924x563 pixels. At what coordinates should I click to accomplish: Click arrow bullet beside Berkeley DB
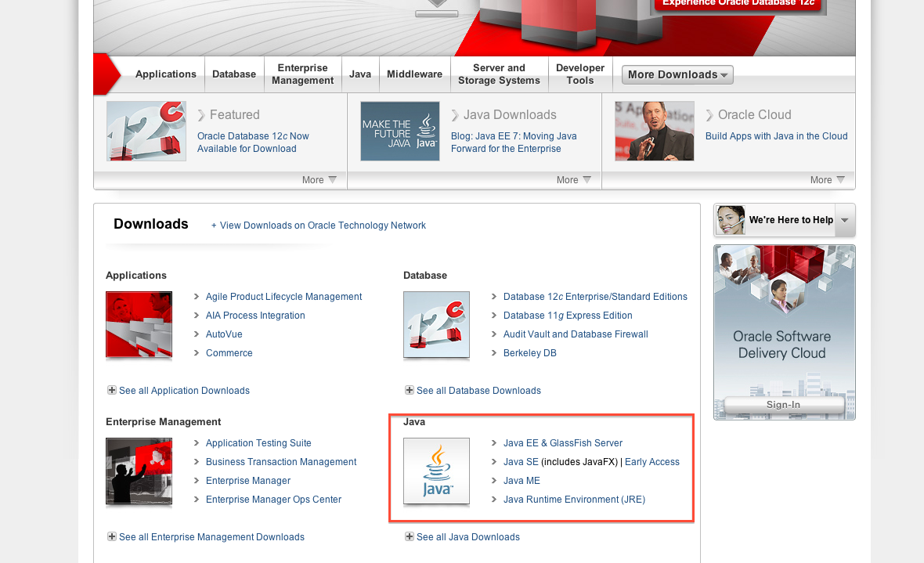[x=494, y=352]
